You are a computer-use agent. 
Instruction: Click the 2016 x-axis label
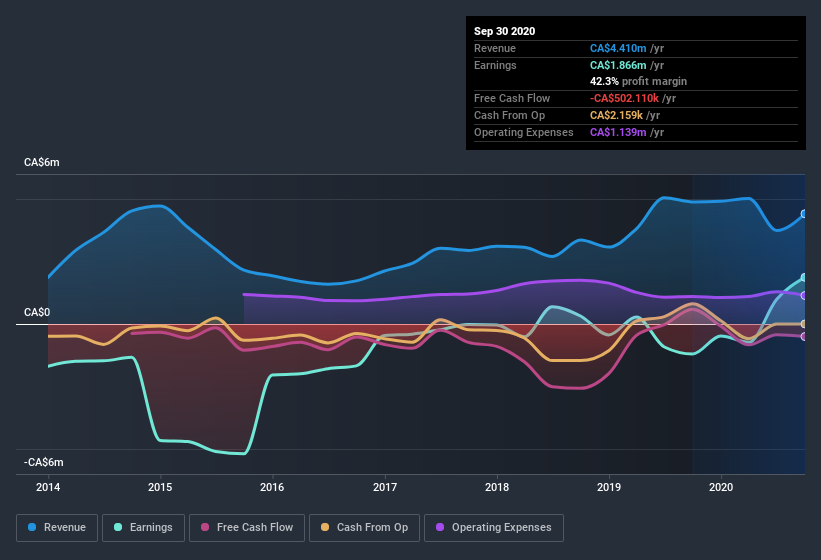click(x=272, y=487)
